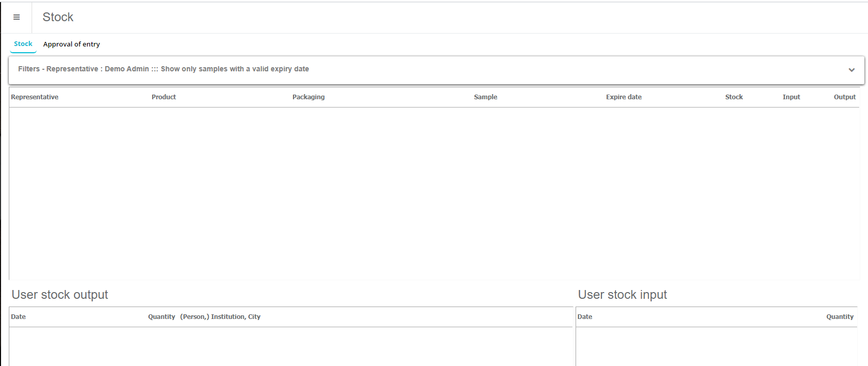Select the (Person,) Institution, City column header
Viewport: 868px width, 366px height.
220,317
